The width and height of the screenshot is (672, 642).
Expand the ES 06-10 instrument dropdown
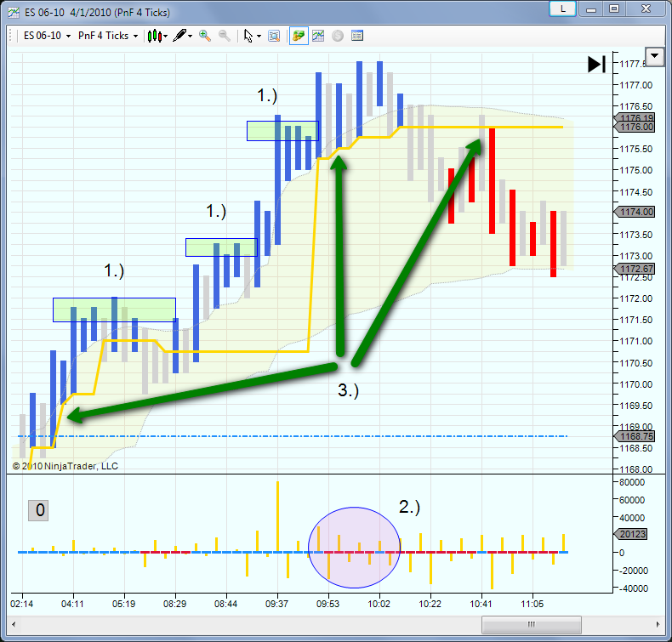pos(47,36)
